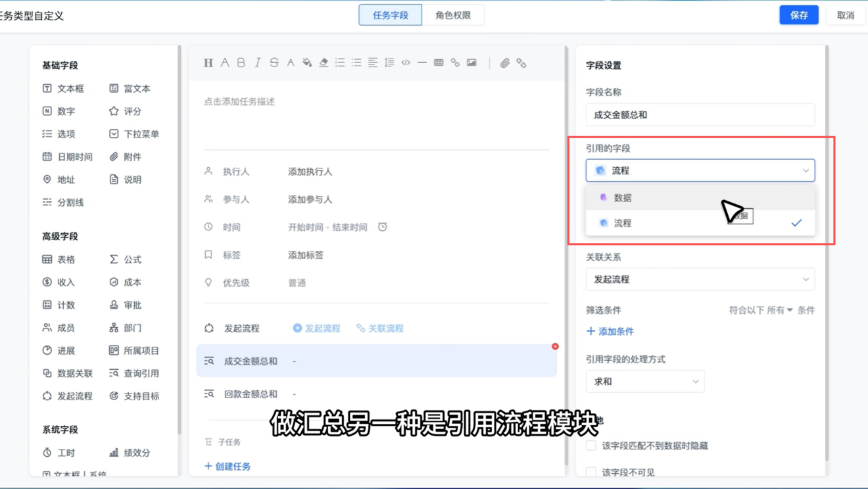Click the blue 保存 button
Image resolution: width=868 pixels, height=489 pixels.
tap(799, 15)
